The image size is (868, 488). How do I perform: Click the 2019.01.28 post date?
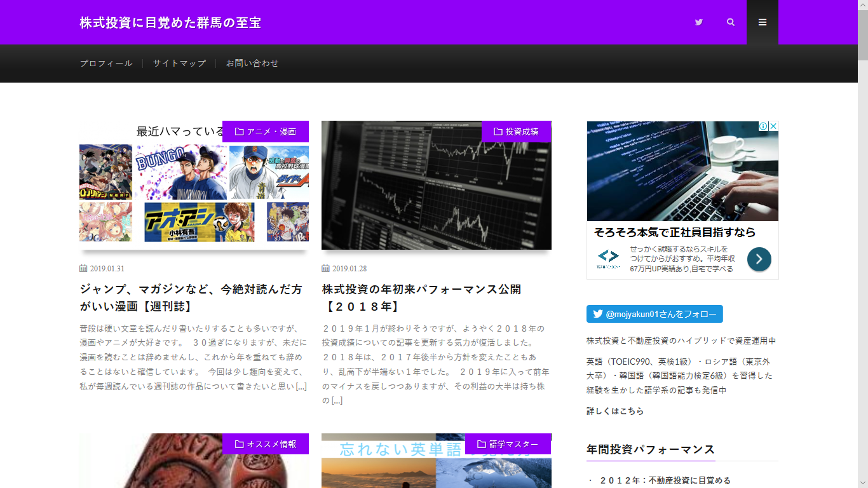pyautogui.click(x=349, y=269)
